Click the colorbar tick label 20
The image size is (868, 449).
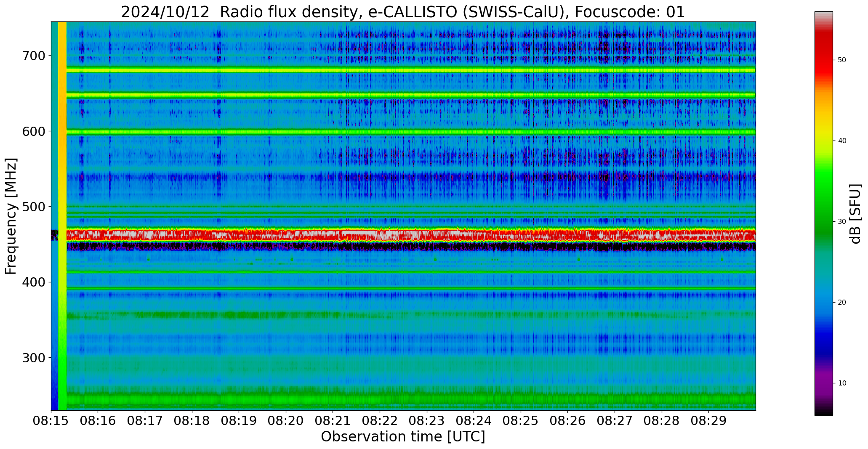tap(842, 303)
